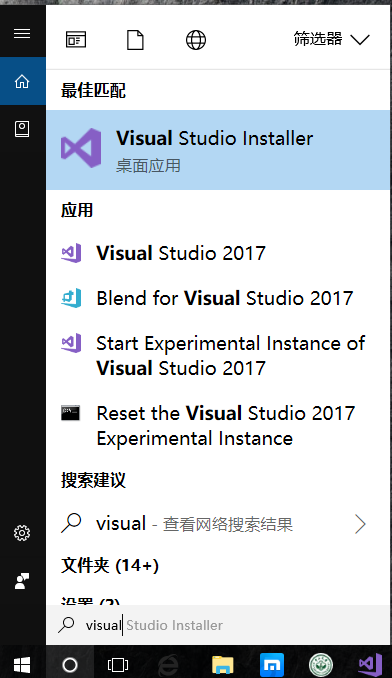Expand the 文件夹 (14+) results section

click(110, 566)
